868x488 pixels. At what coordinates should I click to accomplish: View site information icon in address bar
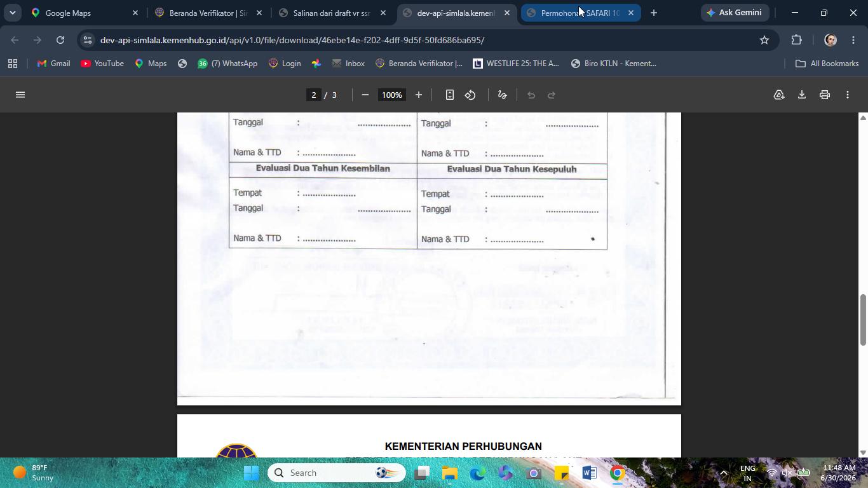[88, 40]
